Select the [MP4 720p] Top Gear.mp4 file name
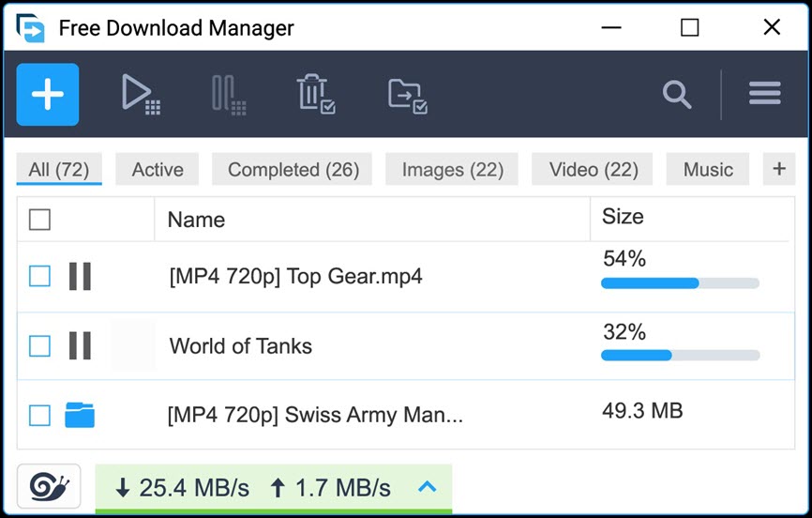Viewport: 812px width, 518px height. (x=295, y=277)
